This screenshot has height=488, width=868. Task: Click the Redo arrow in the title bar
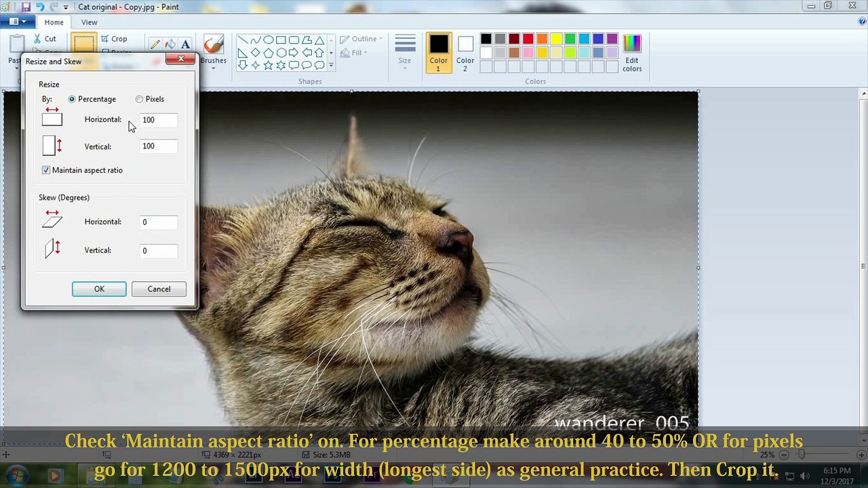coord(54,7)
